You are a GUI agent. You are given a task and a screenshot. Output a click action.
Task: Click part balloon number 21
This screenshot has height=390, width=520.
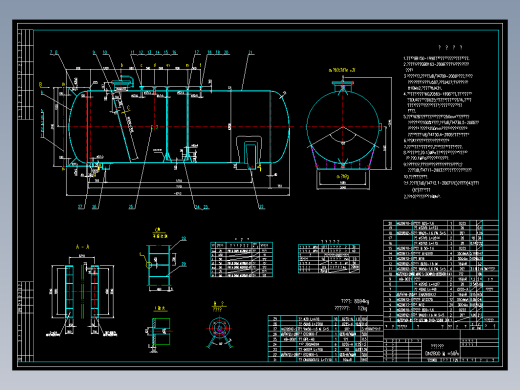pyautogui.click(x=251, y=52)
